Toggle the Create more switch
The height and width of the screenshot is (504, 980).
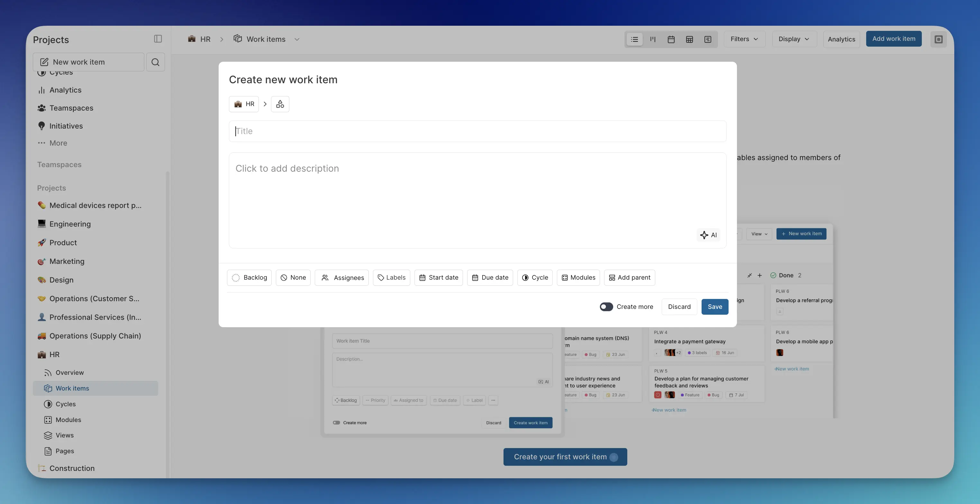coord(606,307)
